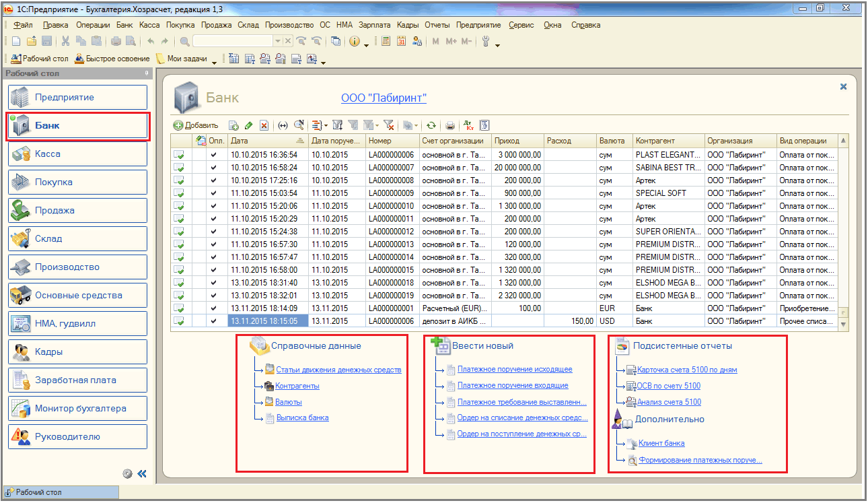
Task: Expand the dropdown arrow next to the info icon
Action: 366,44
